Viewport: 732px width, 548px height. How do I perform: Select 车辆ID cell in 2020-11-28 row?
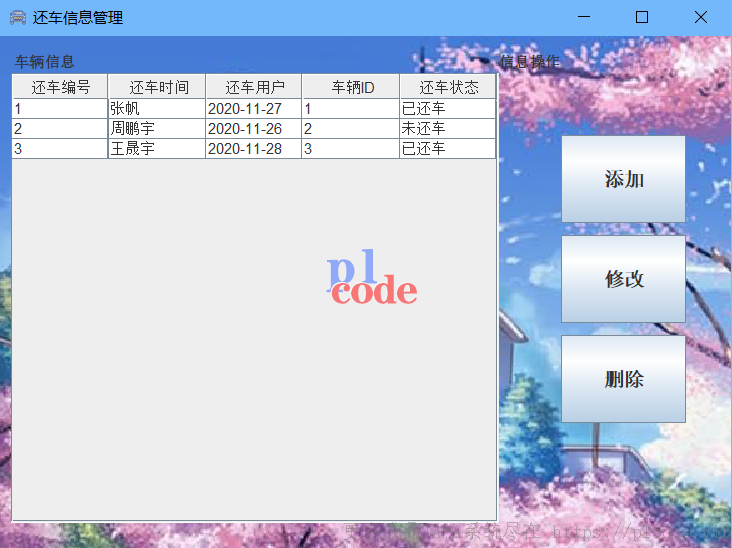click(351, 149)
